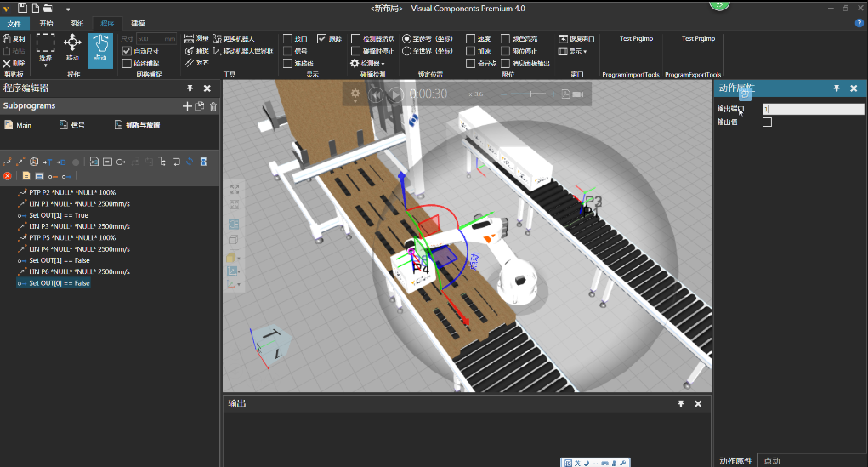Open the 选择 dropdown arrow
The image size is (868, 467).
click(x=45, y=65)
